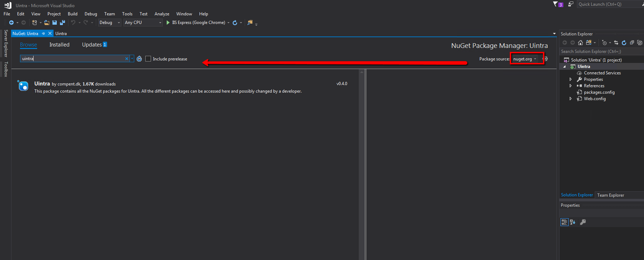Viewport: 644px width, 260px height.
Task: Select the Uintra package in results
Action: [x=185, y=87]
